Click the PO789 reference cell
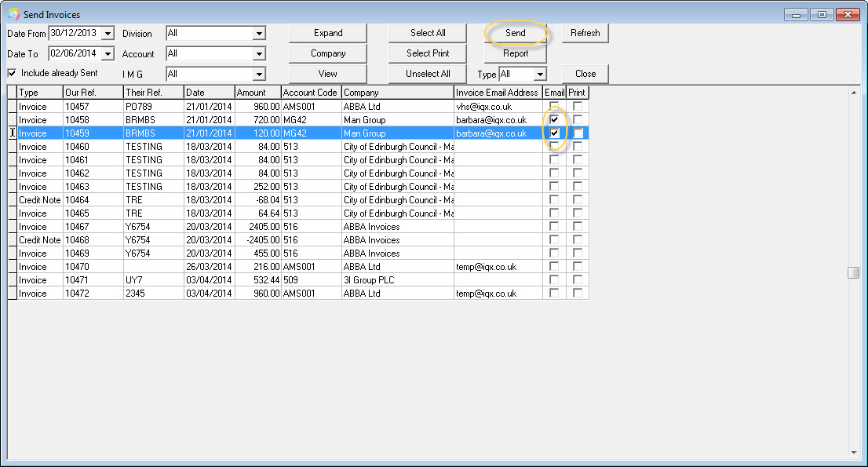Screen dimensions: 868x467 153,106
